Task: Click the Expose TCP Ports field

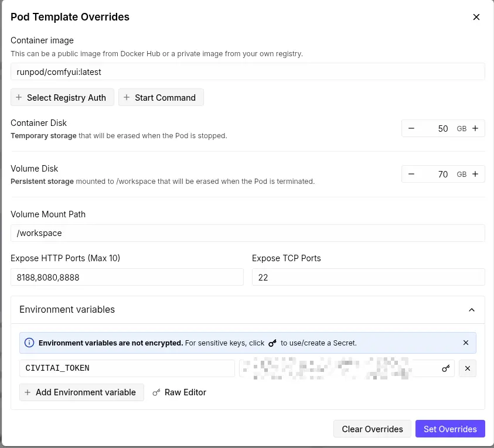Action: (x=368, y=278)
